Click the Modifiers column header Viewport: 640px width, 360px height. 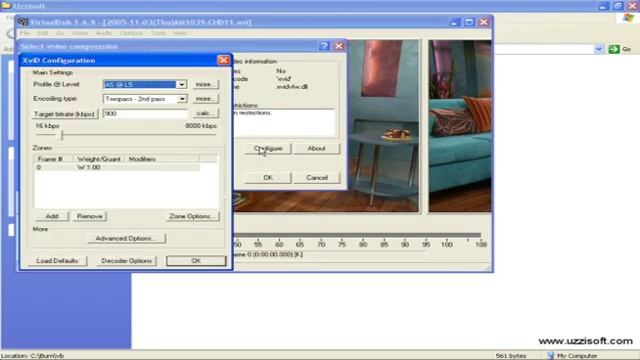click(162, 159)
